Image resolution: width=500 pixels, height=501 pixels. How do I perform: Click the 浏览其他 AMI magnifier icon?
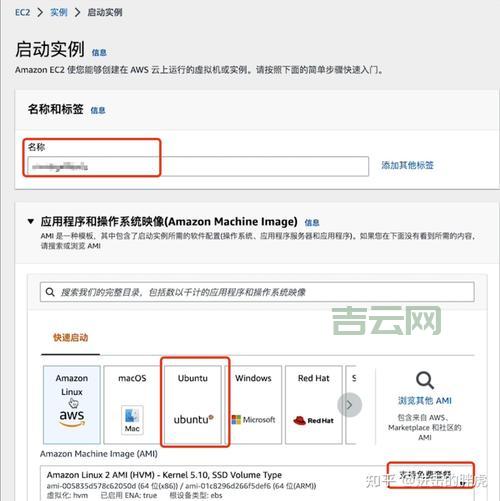425,380
